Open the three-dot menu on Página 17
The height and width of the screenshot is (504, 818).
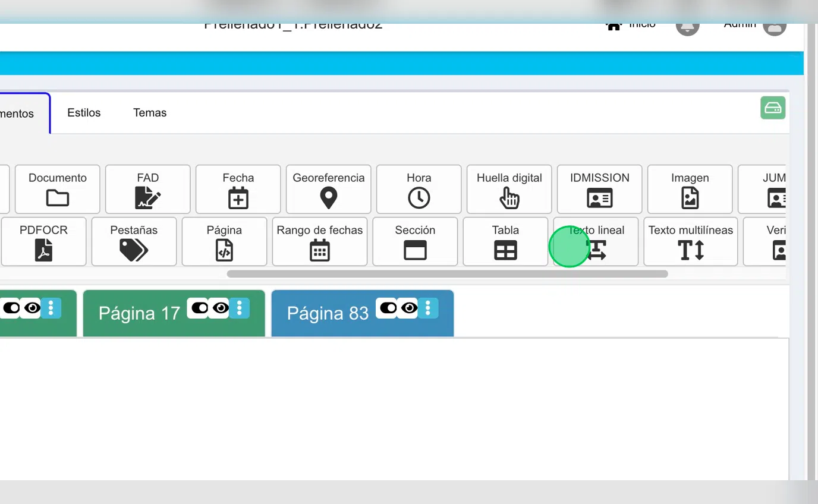pos(240,308)
